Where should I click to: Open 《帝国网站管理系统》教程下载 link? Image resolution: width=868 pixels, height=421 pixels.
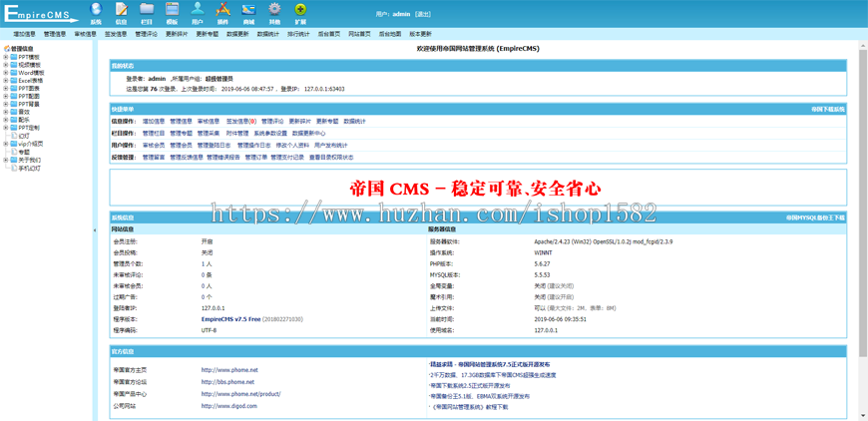pos(469,407)
